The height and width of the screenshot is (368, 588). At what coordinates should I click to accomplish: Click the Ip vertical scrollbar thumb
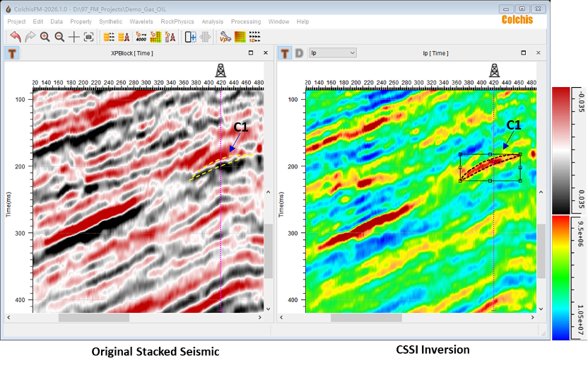point(541,251)
